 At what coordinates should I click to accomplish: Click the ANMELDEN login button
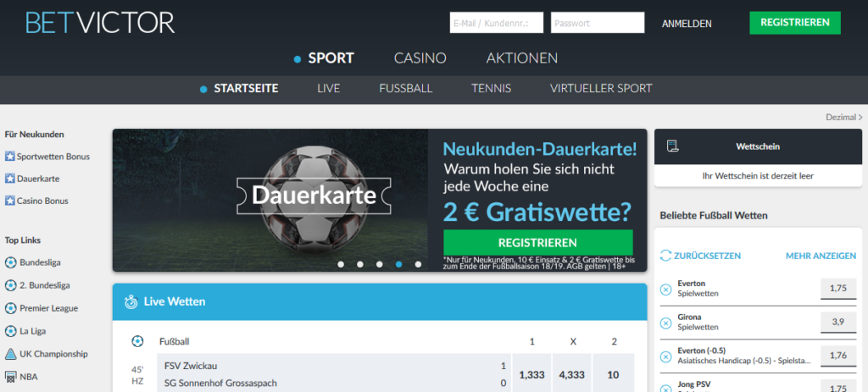pyautogui.click(x=687, y=24)
